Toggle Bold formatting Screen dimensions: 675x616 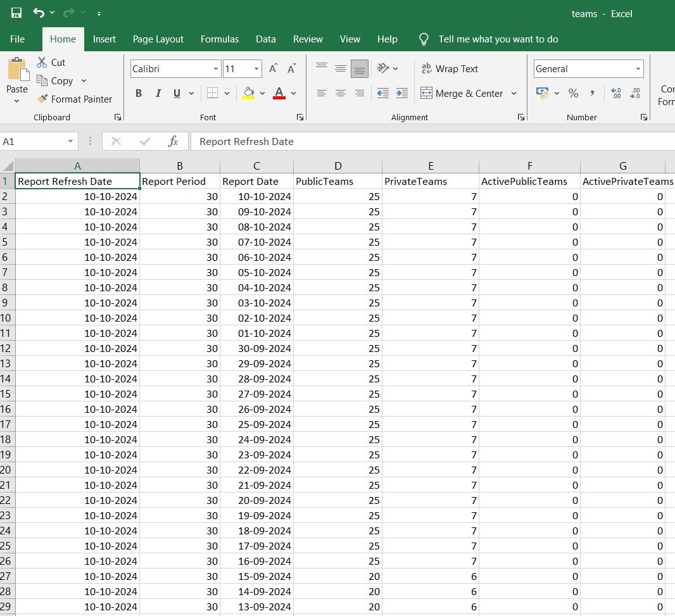(139, 93)
